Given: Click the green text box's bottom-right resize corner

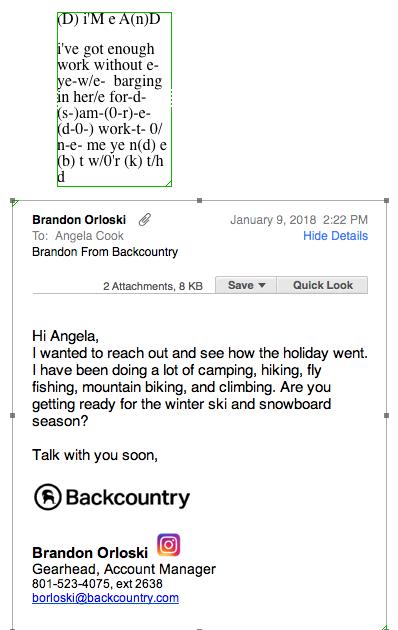Looking at the screenshot, I should point(169,184).
